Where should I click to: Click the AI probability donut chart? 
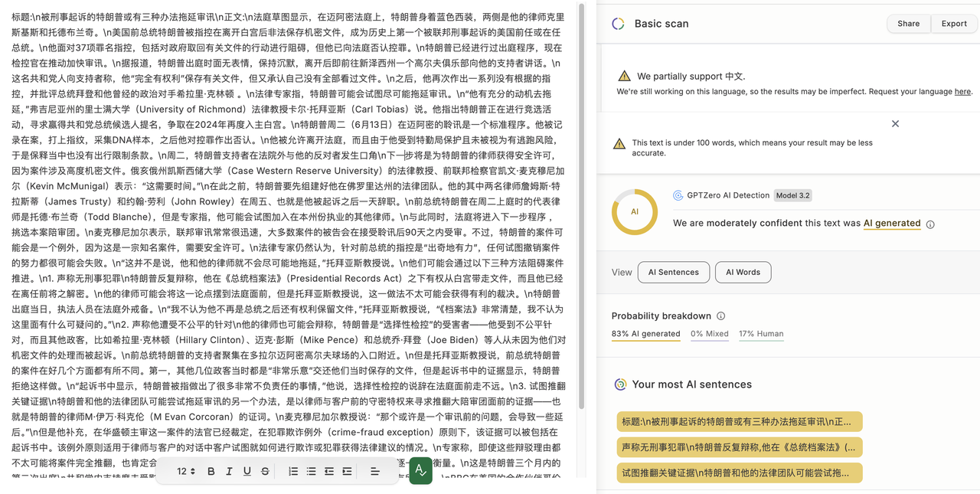[x=635, y=212]
